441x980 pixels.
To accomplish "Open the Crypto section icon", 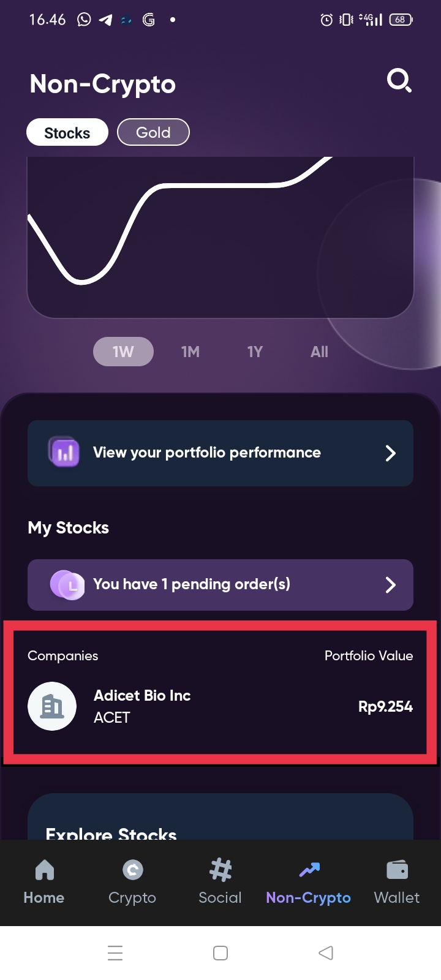I will pyautogui.click(x=132, y=870).
